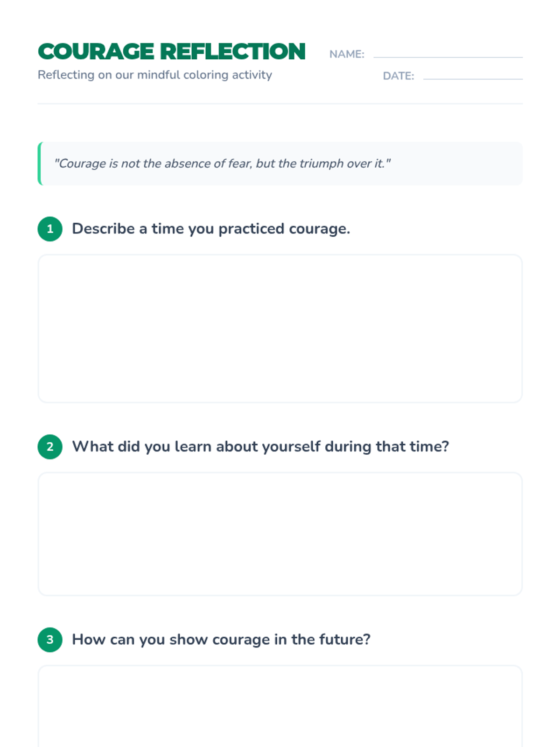Click the green accent bar beside quote

tap(40, 163)
